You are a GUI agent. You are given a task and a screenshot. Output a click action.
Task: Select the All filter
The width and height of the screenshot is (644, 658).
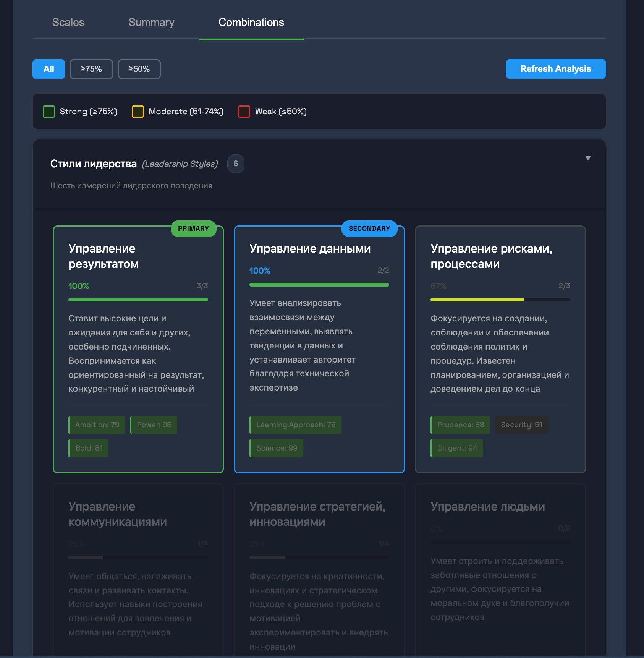point(49,69)
